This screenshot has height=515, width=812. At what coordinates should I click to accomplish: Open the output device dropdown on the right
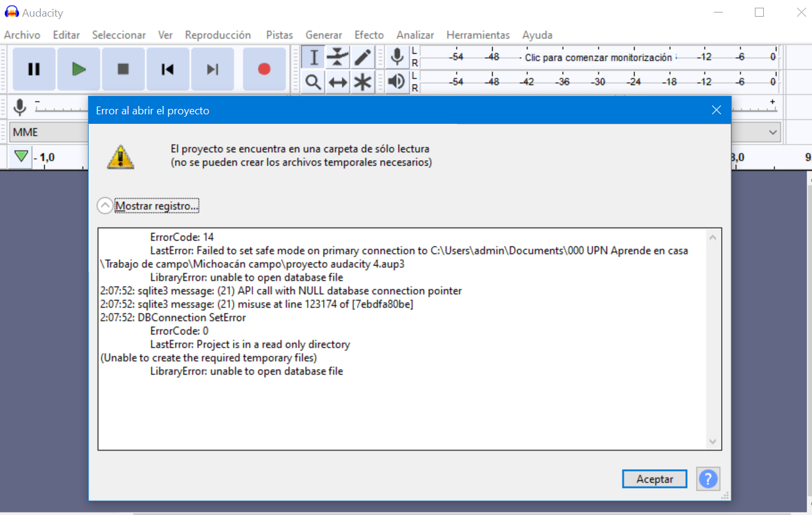point(772,132)
